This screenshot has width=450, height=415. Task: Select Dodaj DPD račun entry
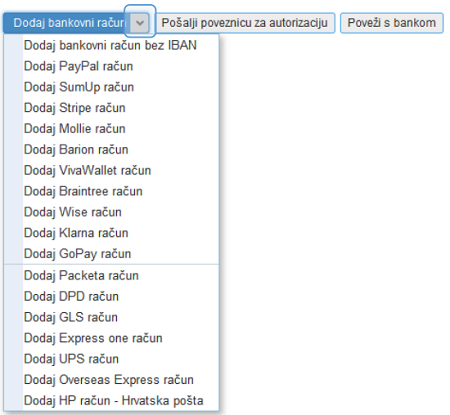(111, 296)
